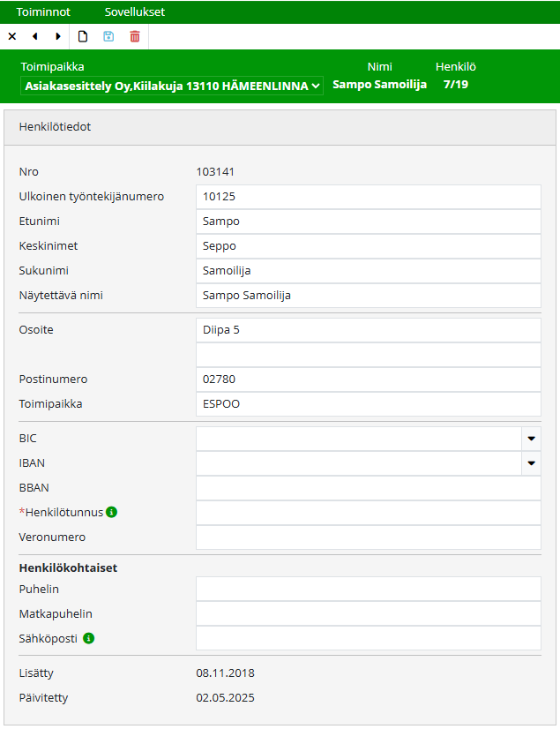This screenshot has height=729, width=560.
Task: Click info icon beside Sähköposti
Action: coord(89,638)
